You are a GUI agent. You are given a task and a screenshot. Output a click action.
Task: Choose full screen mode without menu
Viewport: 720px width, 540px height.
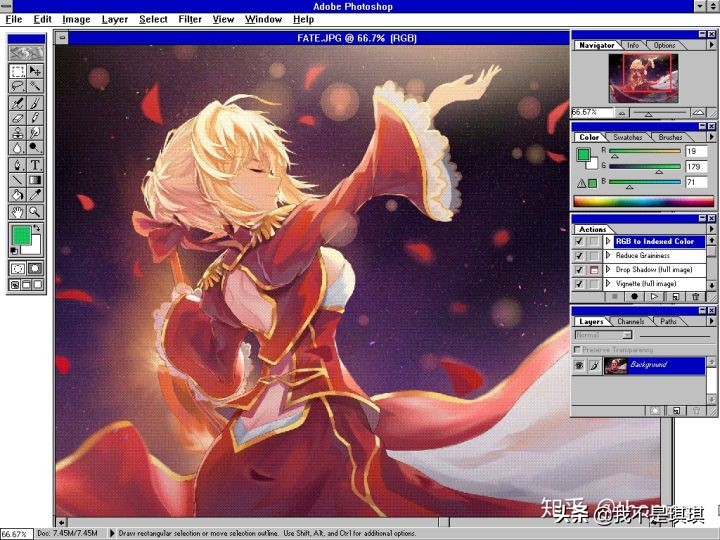click(38, 285)
